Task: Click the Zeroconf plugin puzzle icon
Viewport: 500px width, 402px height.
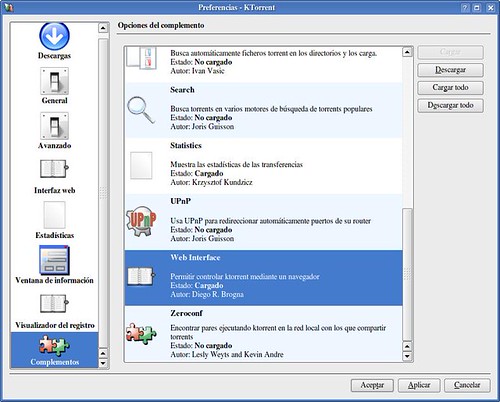Action: tap(141, 334)
